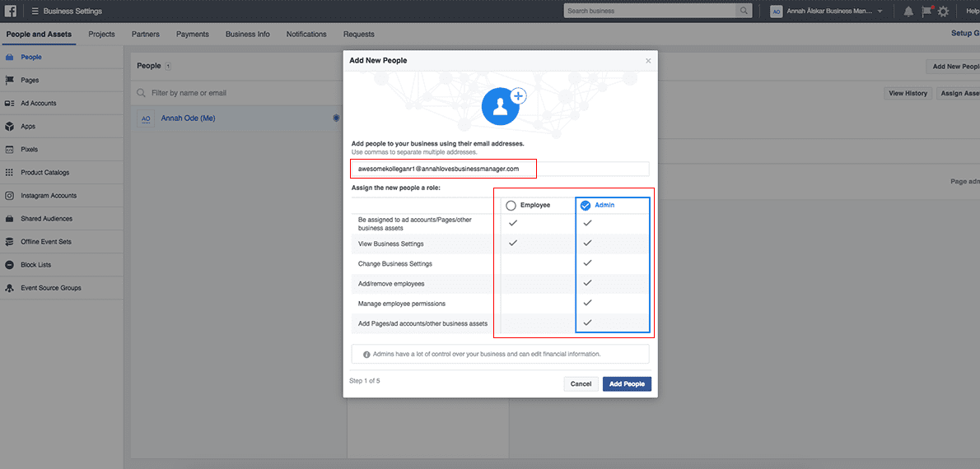980x469 pixels.
Task: Click the Facebook logo icon
Action: [11, 11]
